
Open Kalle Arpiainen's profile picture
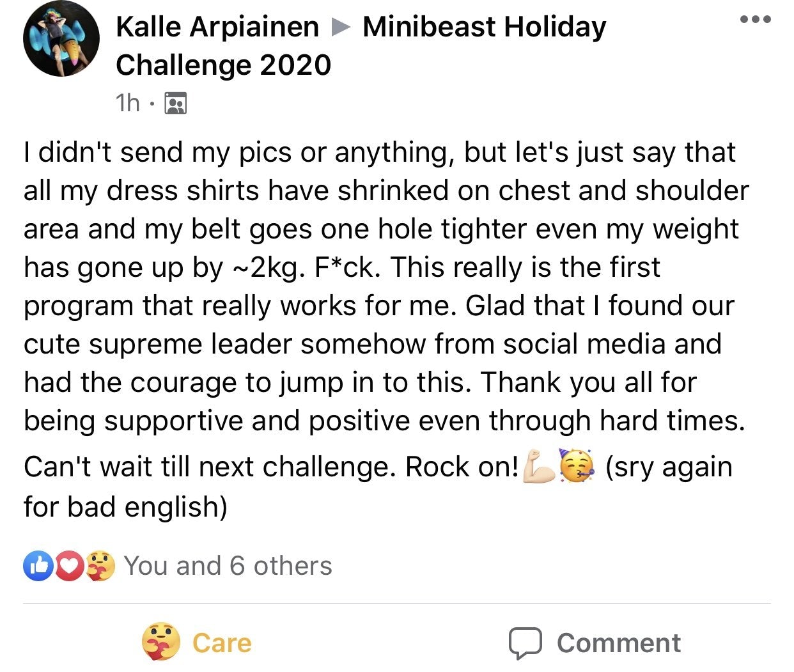point(61,38)
